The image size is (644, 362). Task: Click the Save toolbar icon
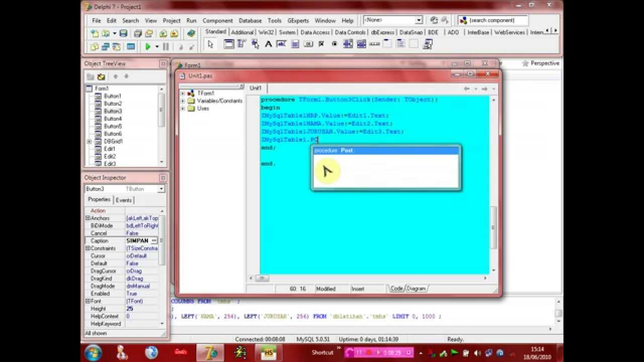[123, 34]
